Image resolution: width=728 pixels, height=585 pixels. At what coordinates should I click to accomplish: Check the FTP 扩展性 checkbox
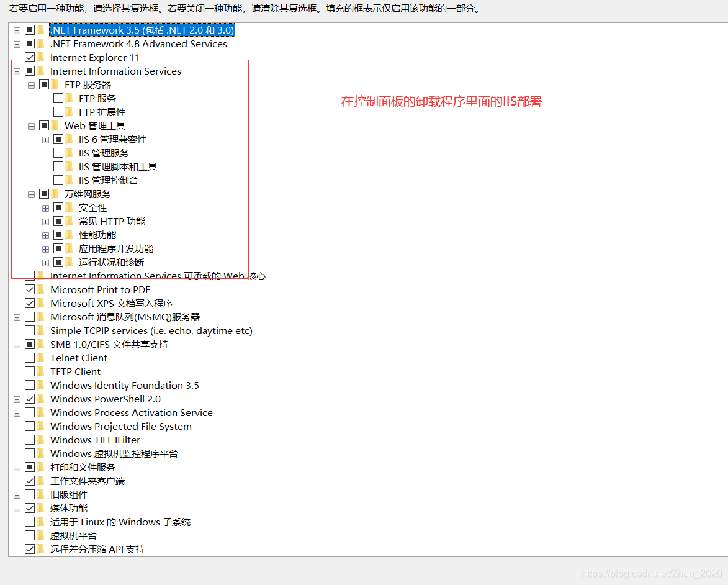(58, 112)
